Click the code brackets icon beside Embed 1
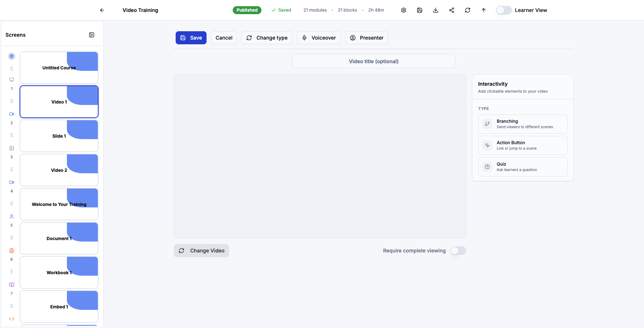Screen dimensions: 644x328 pyautogui.click(x=11, y=319)
